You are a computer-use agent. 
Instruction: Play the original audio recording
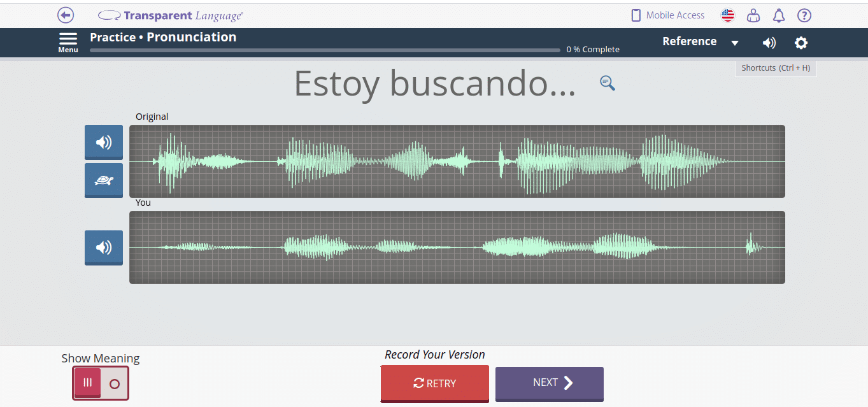(104, 142)
